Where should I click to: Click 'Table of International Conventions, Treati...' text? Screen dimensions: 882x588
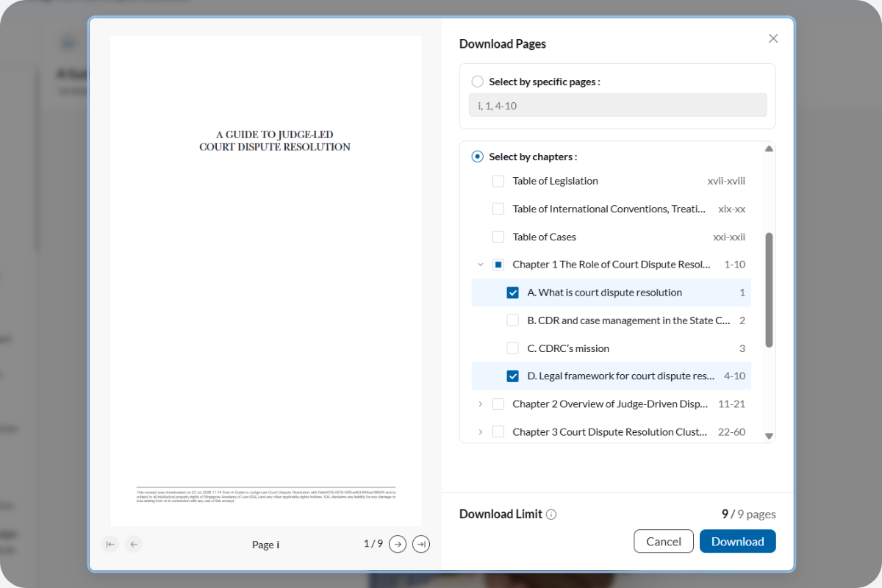[x=609, y=209]
